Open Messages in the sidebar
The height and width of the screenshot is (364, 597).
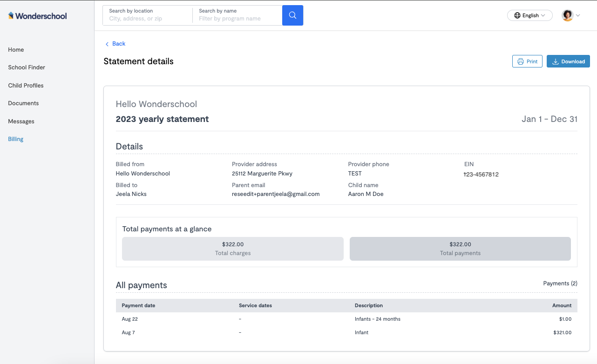click(21, 121)
